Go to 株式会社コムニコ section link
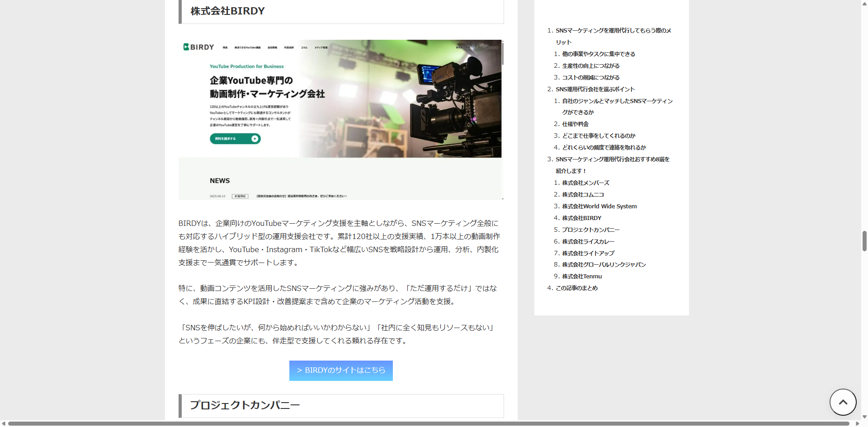 click(x=583, y=195)
